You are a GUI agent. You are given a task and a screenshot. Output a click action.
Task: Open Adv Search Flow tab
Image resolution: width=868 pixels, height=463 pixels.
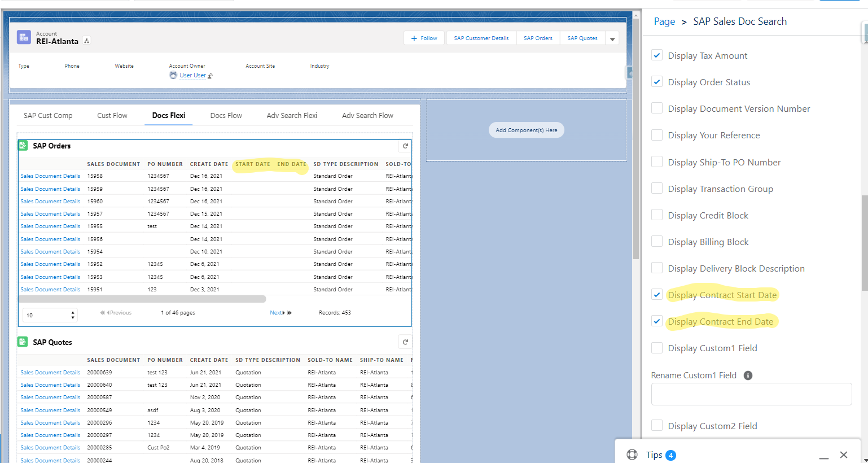tap(367, 116)
